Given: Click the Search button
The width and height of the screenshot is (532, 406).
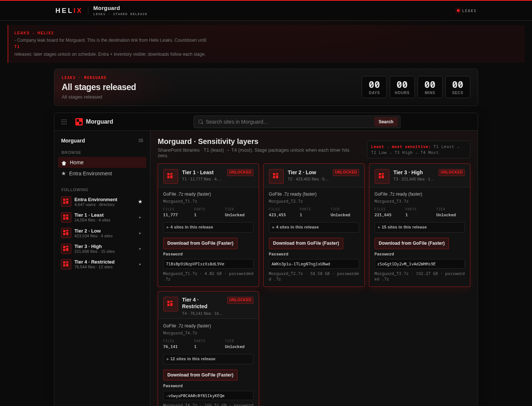Looking at the screenshot, I should click(x=386, y=122).
